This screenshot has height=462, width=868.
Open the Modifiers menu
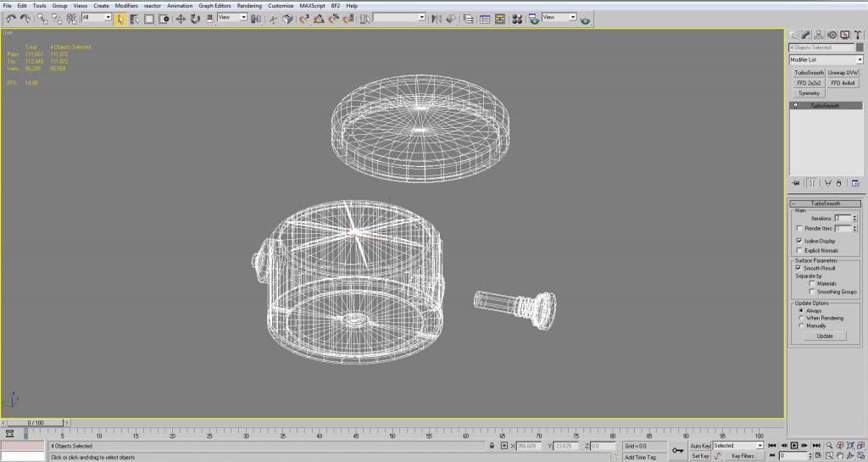click(x=126, y=5)
